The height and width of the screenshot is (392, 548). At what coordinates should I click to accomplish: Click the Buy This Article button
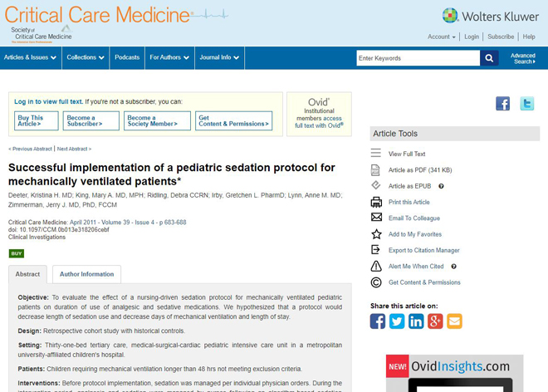(37, 121)
